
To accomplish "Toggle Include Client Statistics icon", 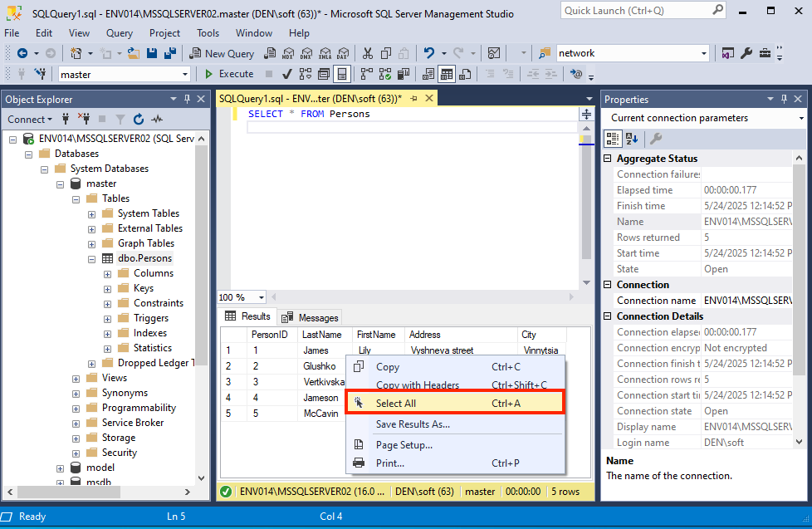I will [404, 74].
